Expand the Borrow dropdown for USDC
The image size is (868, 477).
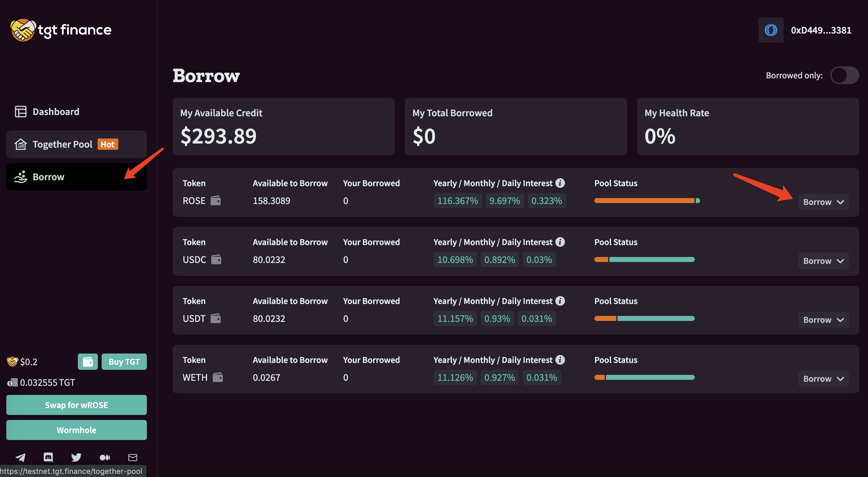(823, 261)
